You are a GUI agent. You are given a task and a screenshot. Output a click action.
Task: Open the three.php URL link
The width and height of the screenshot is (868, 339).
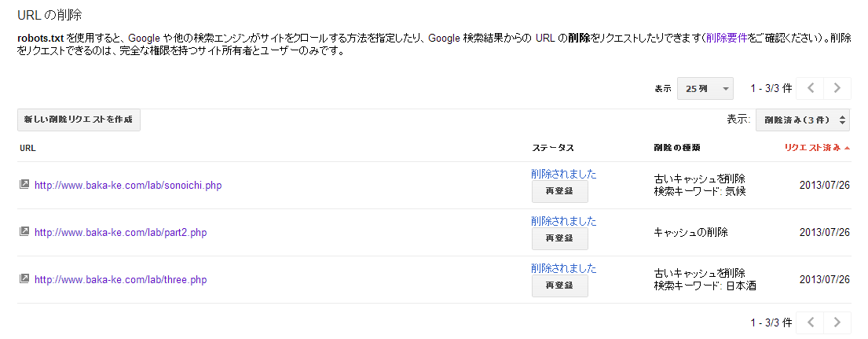[120, 280]
